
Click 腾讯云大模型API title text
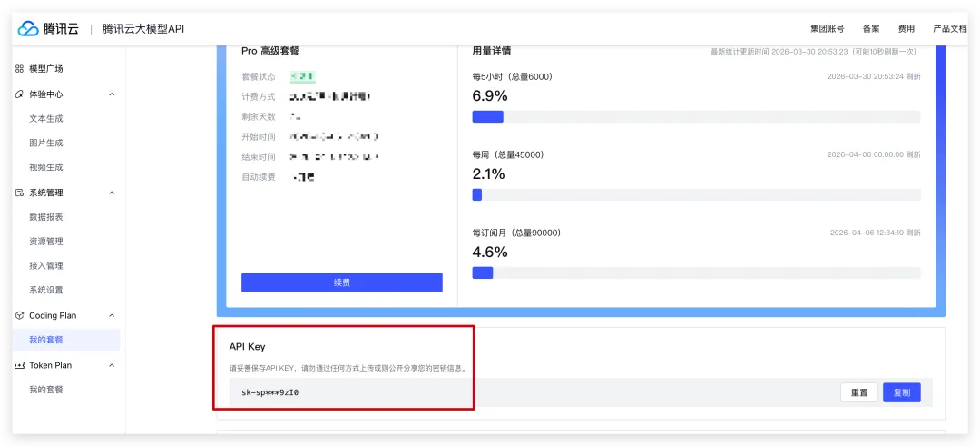[143, 29]
